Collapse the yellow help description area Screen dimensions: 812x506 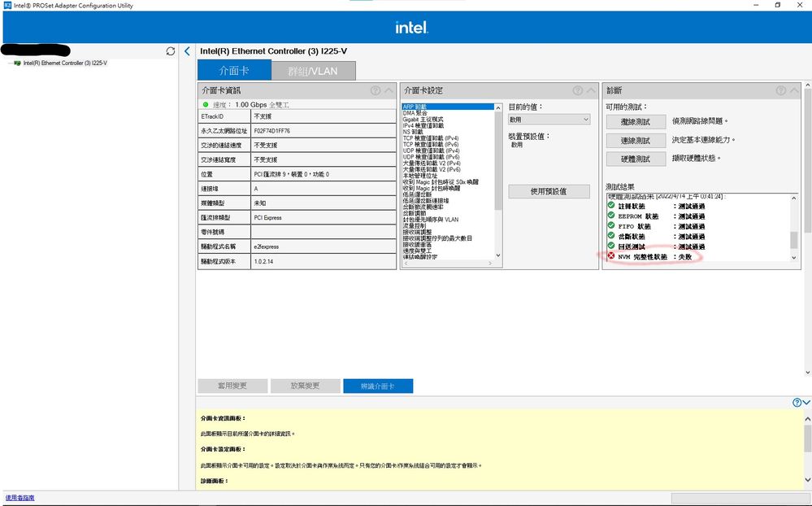click(806, 403)
